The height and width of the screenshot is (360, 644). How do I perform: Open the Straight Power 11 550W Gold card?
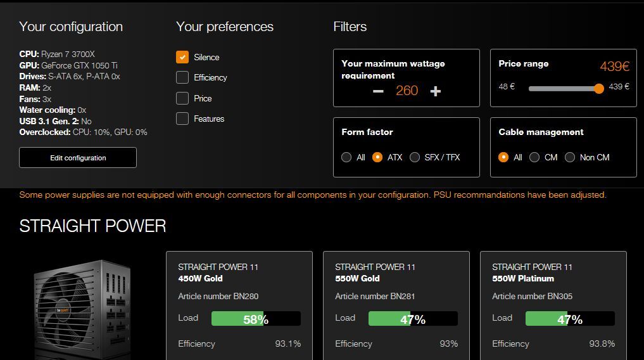click(396, 273)
